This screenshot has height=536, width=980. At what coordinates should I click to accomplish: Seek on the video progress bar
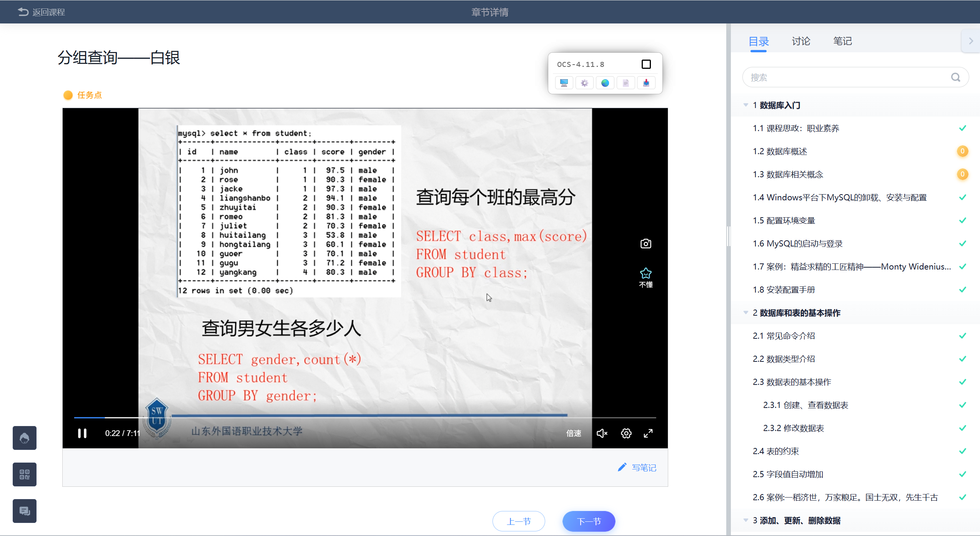point(364,418)
